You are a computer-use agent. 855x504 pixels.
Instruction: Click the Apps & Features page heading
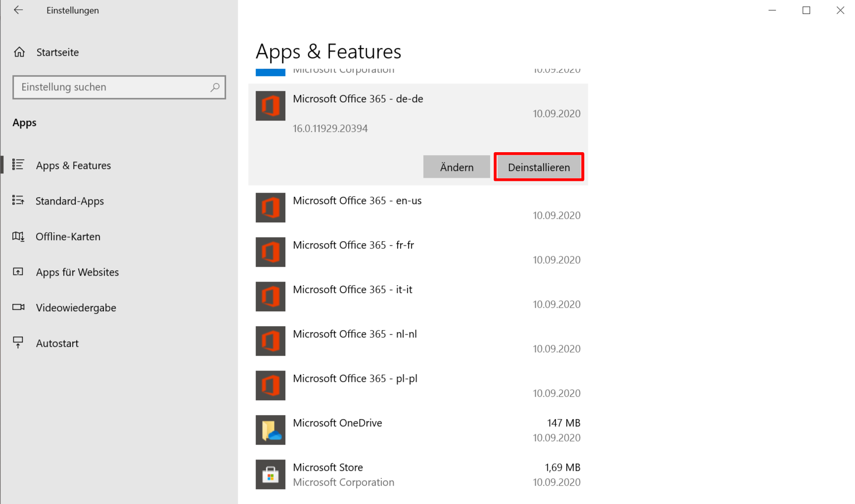(x=328, y=52)
